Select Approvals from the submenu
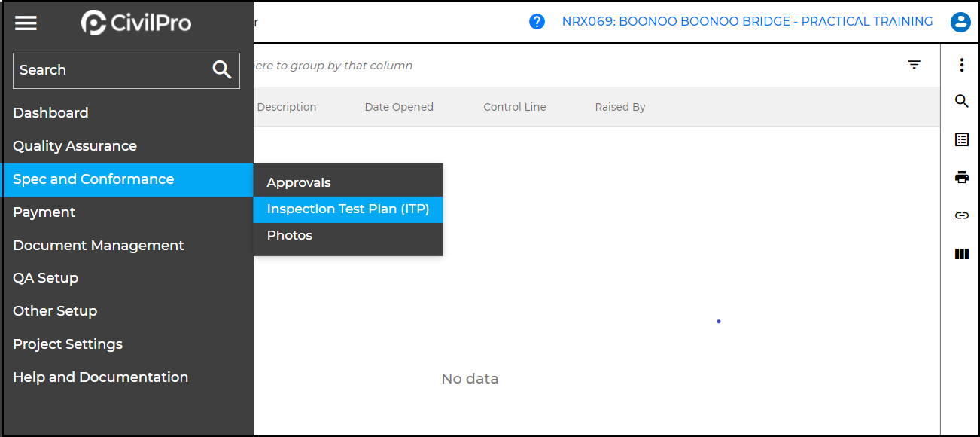Viewport: 980px width, 437px height. (299, 183)
